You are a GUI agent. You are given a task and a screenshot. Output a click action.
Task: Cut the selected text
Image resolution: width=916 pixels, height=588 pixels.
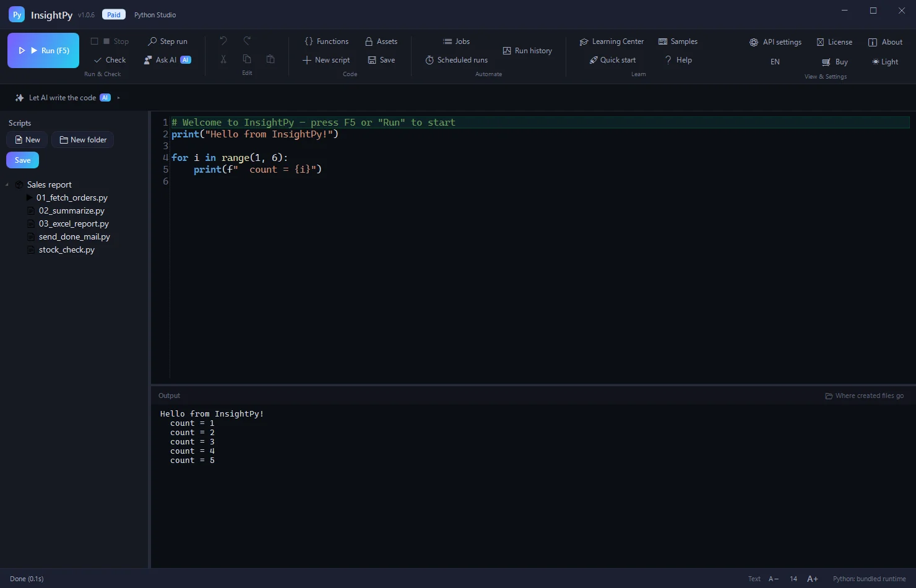[223, 59]
